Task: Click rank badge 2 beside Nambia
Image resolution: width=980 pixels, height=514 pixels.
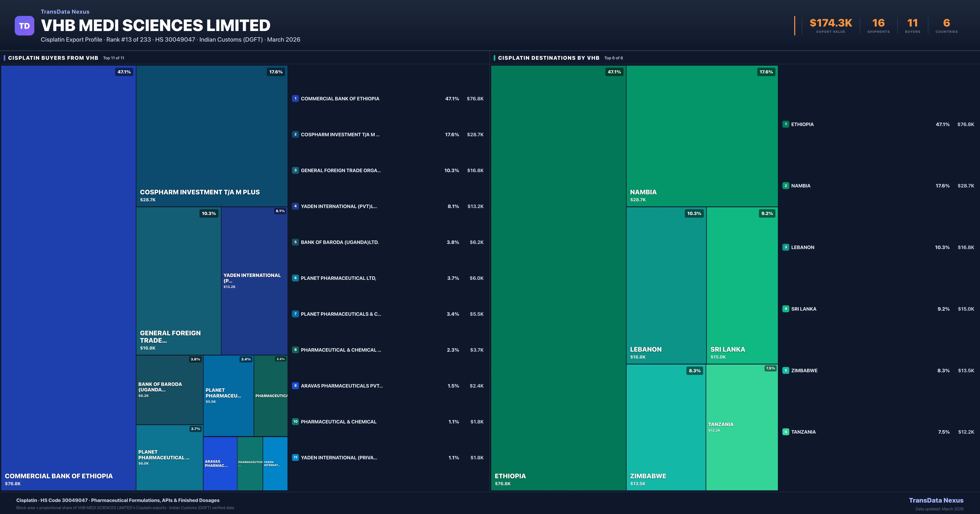Action: [x=786, y=186]
